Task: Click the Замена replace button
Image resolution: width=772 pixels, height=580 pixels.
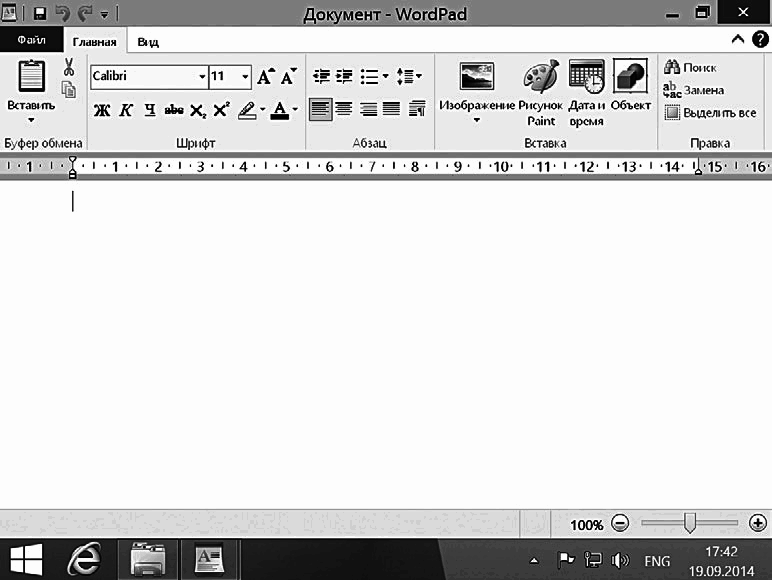Action: 694,90
